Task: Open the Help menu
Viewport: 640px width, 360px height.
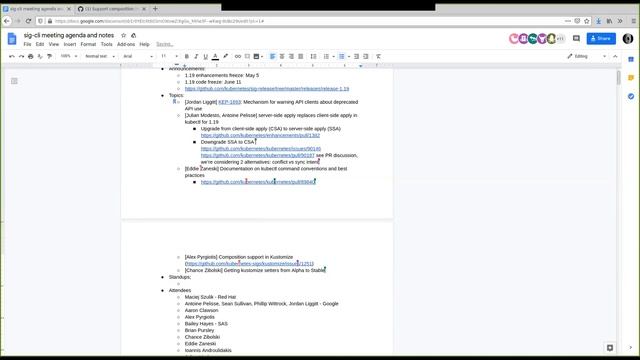Action: coord(144,44)
